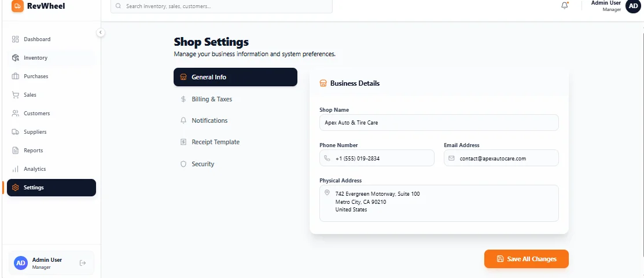Click the Analytics bar chart icon
644x278 pixels.
pyautogui.click(x=16, y=169)
